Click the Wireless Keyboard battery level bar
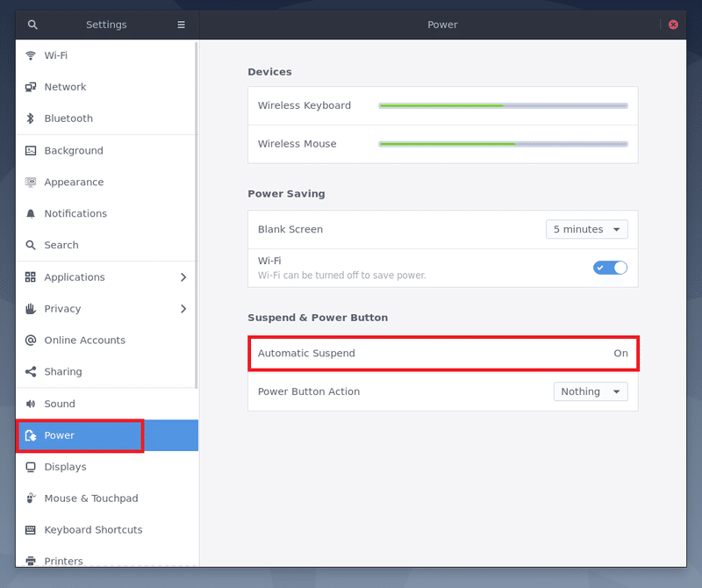702x588 pixels. (503, 105)
